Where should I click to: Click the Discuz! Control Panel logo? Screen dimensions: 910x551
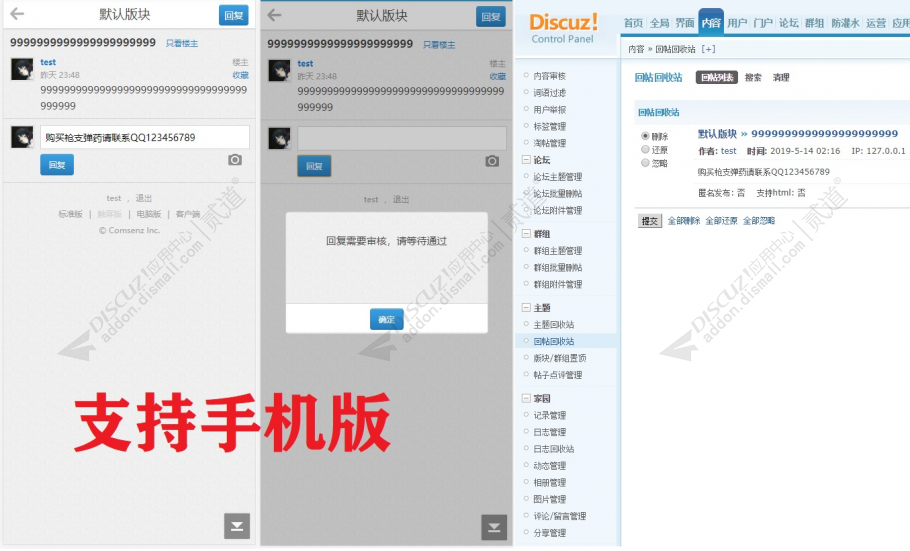tap(564, 27)
